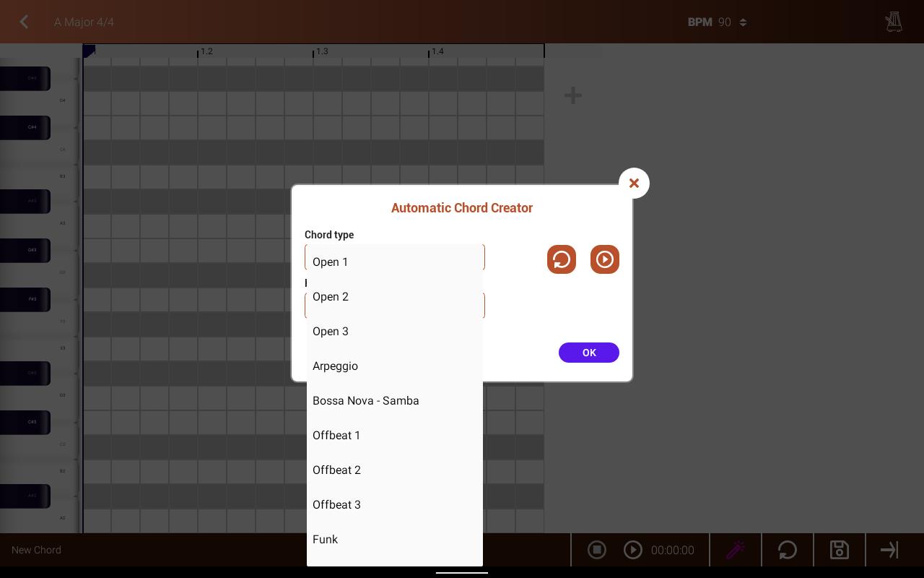The width and height of the screenshot is (924, 578).
Task: Close the Automatic Chord Creator dialog
Action: [634, 184]
